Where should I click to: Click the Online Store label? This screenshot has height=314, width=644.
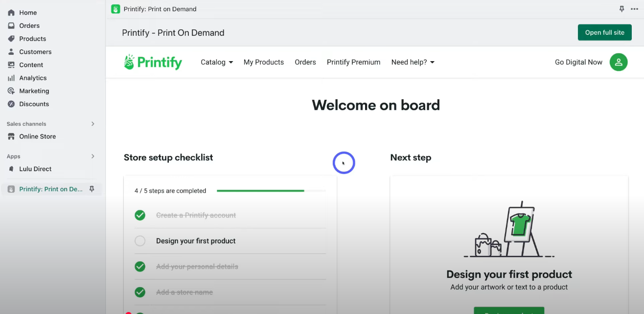(37, 136)
